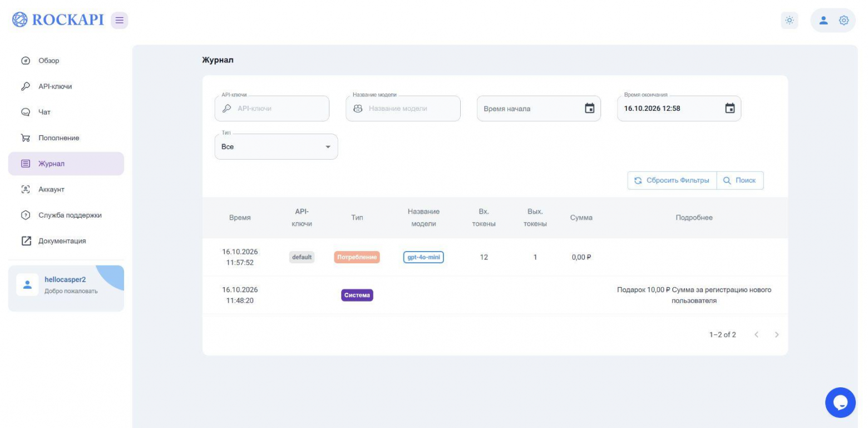Click the Сумма column header
The width and height of the screenshot is (868, 428).
point(581,218)
